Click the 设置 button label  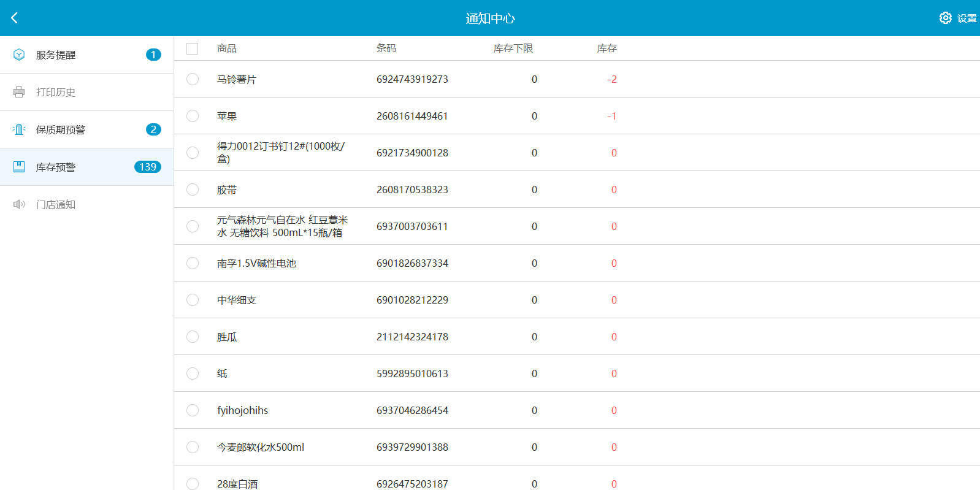967,18
